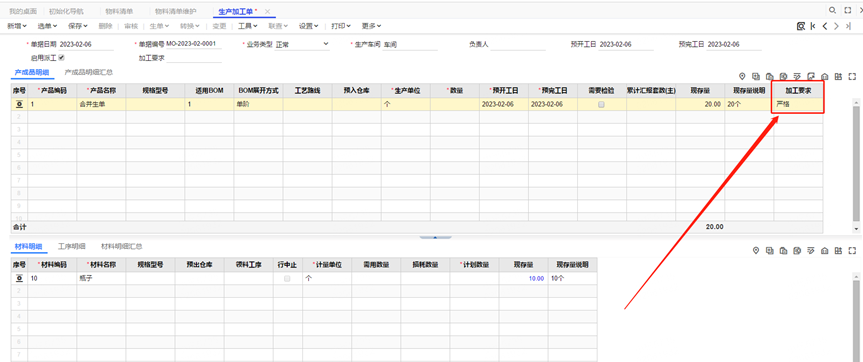The width and height of the screenshot is (863, 362).
Task: Toggle full-screen icon in the top tab bar
Action: point(848,11)
